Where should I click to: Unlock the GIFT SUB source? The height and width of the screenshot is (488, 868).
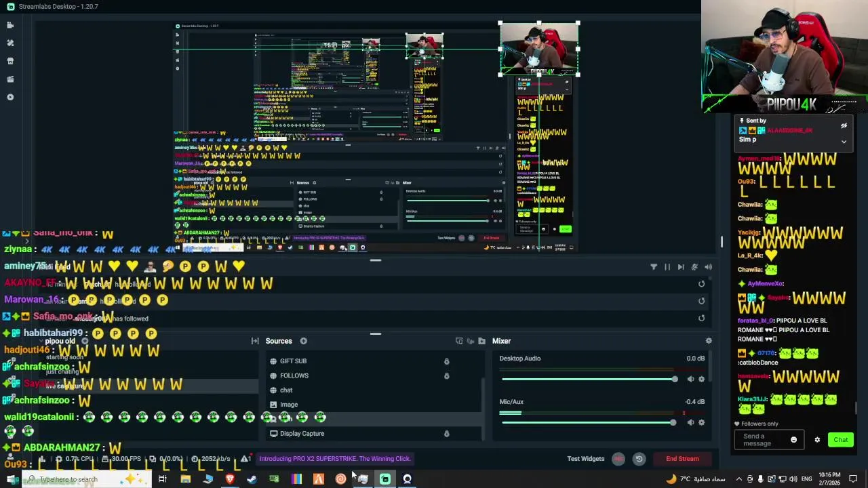point(446,361)
